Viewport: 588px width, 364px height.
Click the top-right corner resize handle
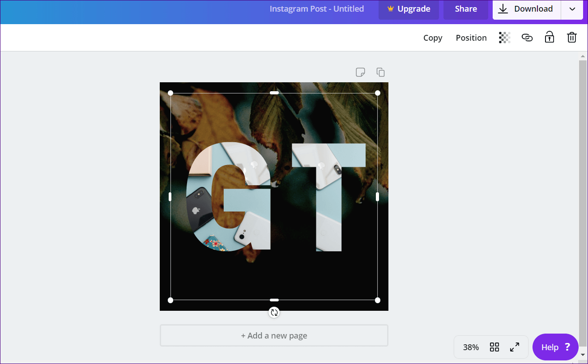tap(378, 93)
